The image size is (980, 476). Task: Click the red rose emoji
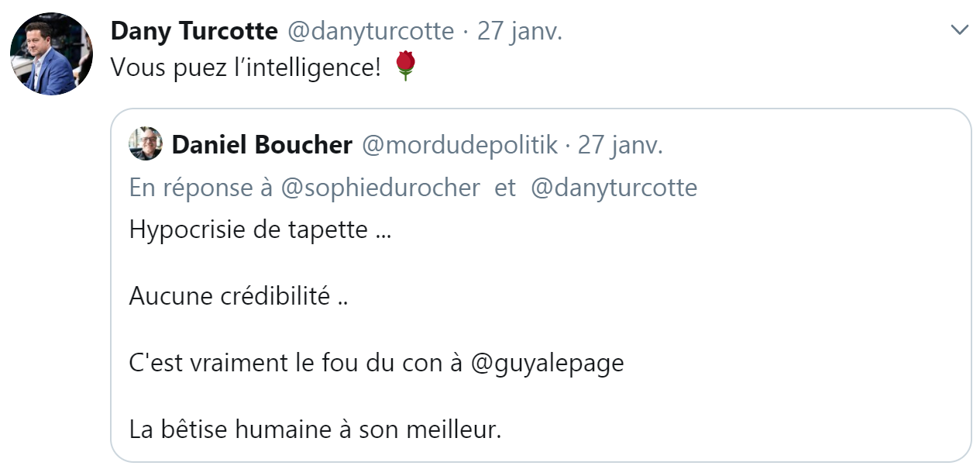(406, 67)
